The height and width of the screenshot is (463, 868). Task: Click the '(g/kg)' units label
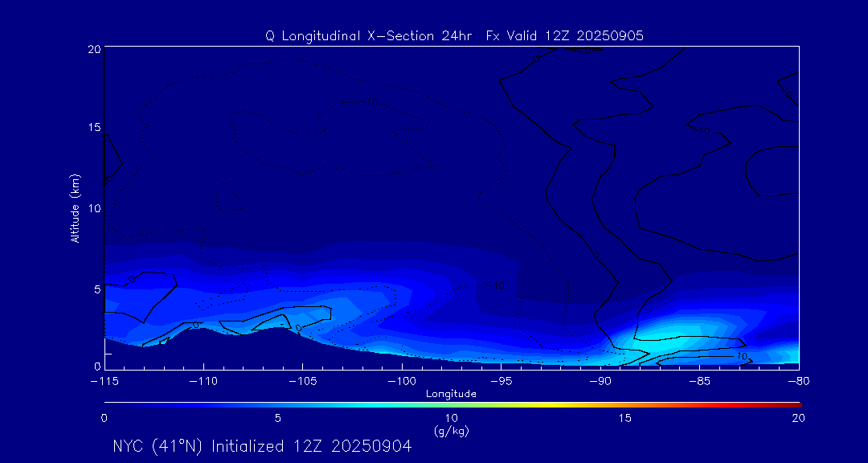coord(452,432)
